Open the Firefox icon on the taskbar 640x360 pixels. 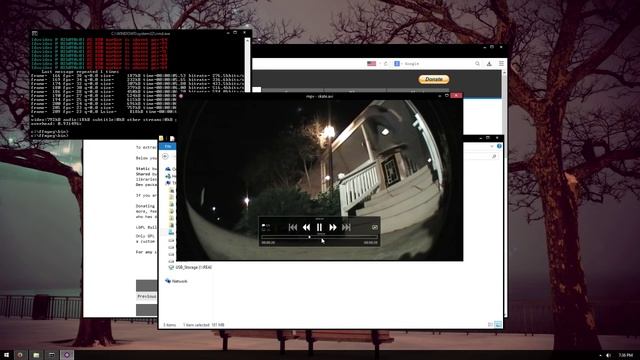20,355
